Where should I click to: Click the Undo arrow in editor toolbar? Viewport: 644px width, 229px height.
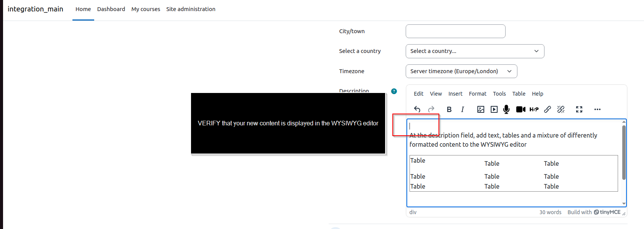pos(417,109)
